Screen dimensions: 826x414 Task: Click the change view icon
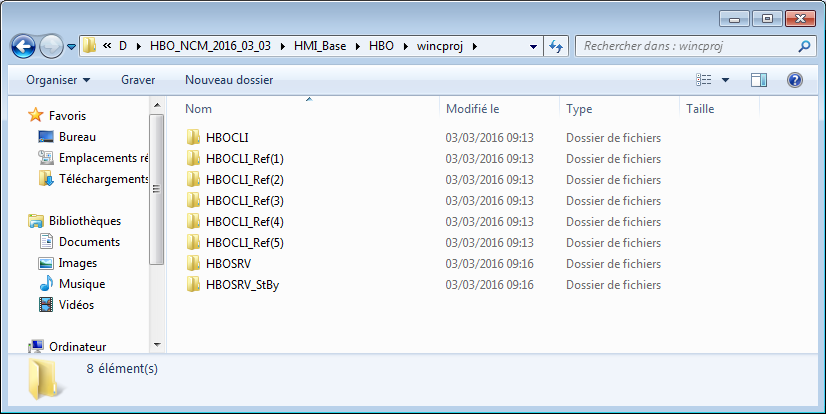pyautogui.click(x=704, y=80)
